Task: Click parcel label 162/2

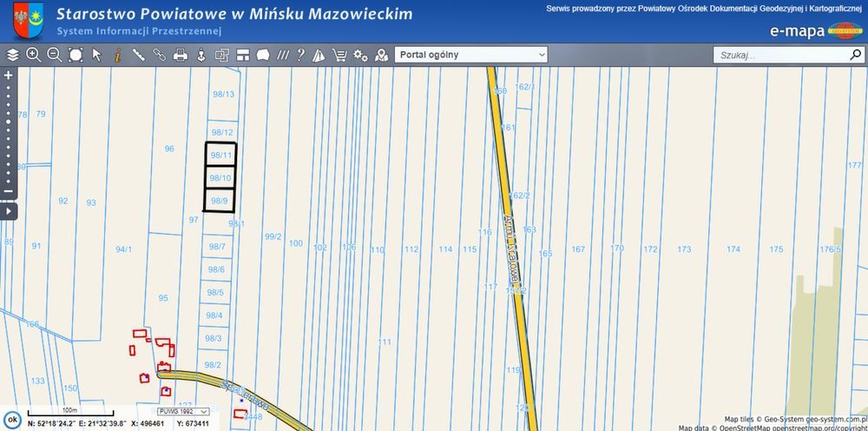Action: [x=520, y=196]
